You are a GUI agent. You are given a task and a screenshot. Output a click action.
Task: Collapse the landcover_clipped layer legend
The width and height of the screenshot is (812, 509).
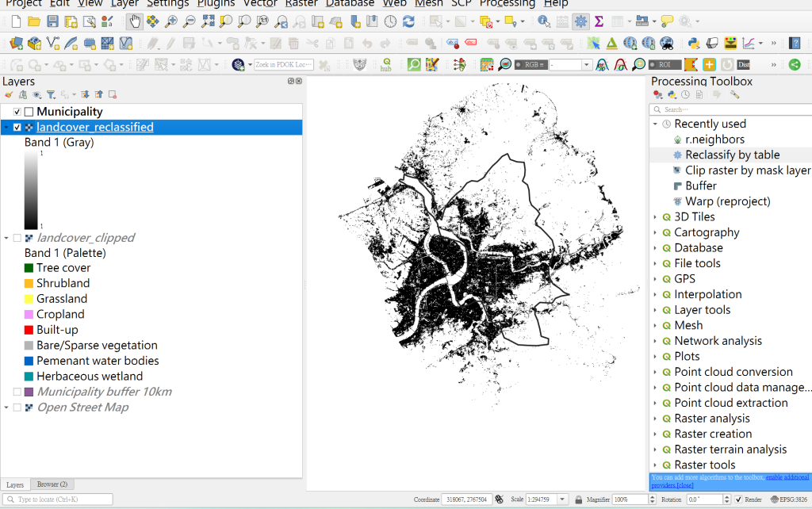pyautogui.click(x=6, y=238)
